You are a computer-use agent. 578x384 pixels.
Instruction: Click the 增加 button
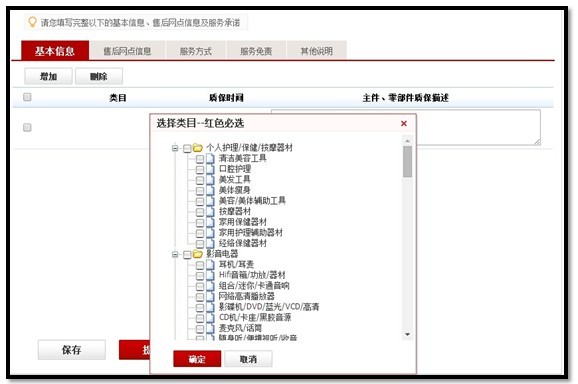pos(48,76)
